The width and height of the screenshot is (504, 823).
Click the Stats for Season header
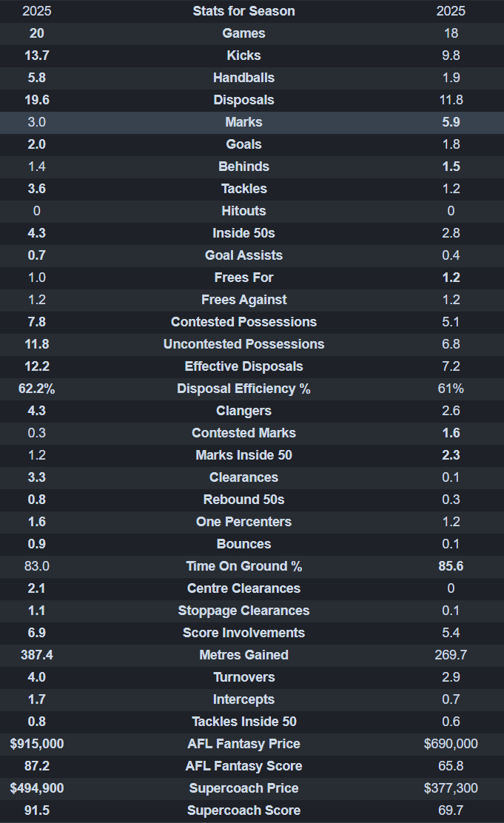point(243,11)
